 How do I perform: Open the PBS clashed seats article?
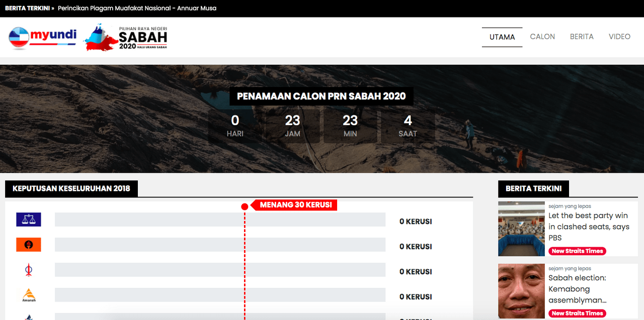coord(589,223)
